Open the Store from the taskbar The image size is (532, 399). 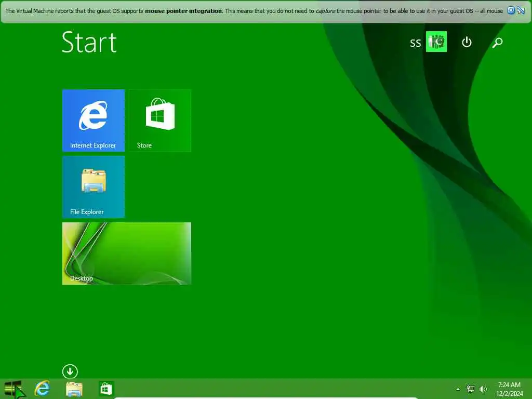(x=106, y=389)
